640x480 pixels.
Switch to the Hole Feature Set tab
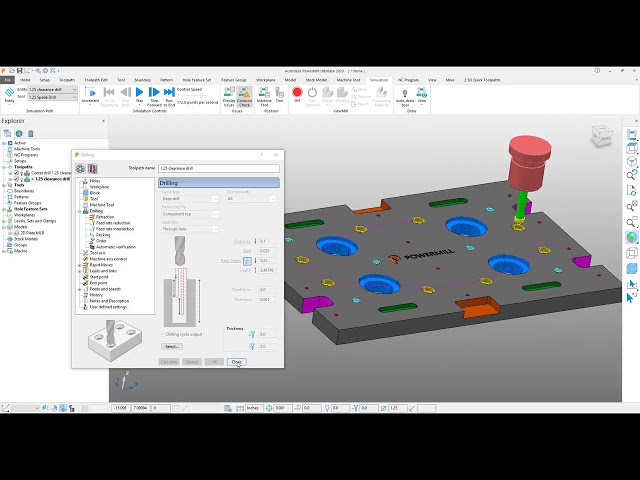tap(197, 80)
